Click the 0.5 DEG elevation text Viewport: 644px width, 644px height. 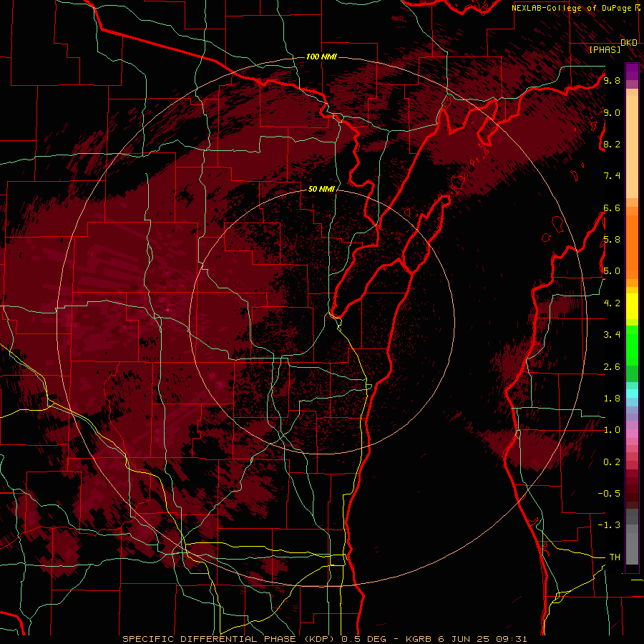(x=364, y=639)
